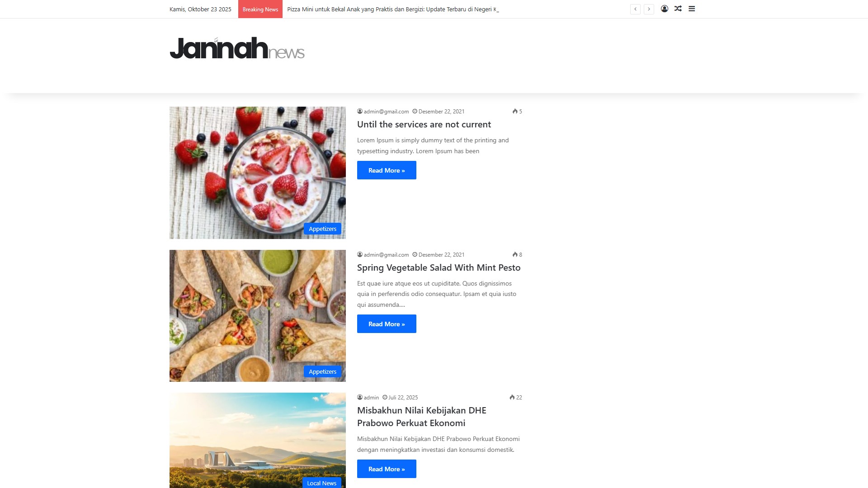Screen dimensions: 868x488
Task: Click the flame views icon showing 22
Action: click(512, 398)
